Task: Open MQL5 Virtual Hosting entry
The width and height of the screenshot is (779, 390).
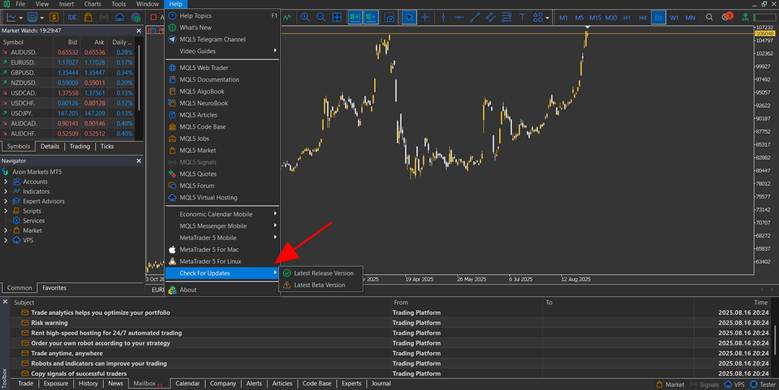Action: pos(222,198)
